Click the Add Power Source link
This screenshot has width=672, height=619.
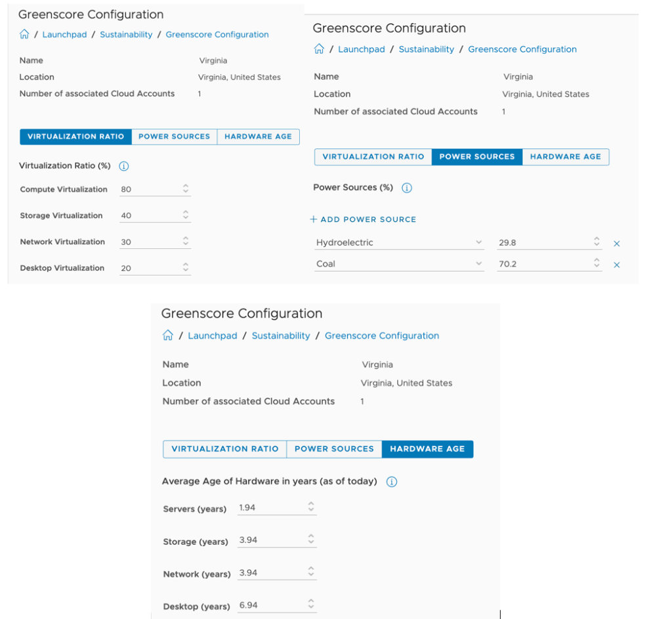point(367,219)
